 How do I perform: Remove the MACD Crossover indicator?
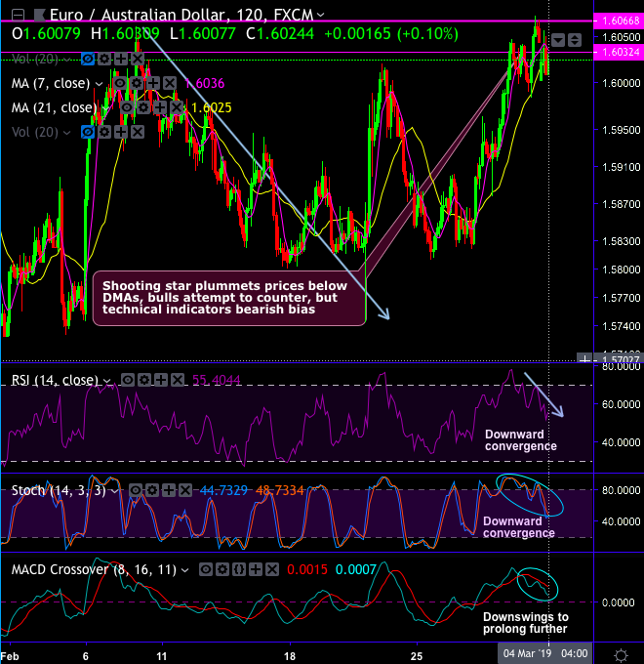(271, 569)
